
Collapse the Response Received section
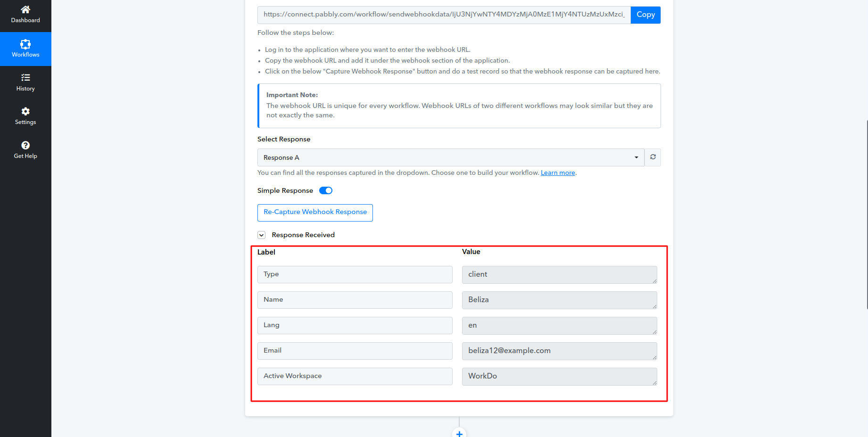262,235
